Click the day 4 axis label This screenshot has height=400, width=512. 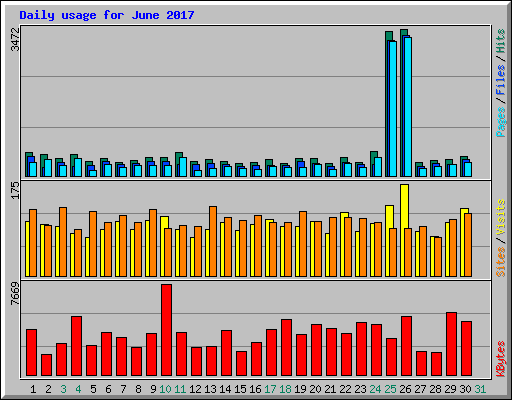(78, 389)
